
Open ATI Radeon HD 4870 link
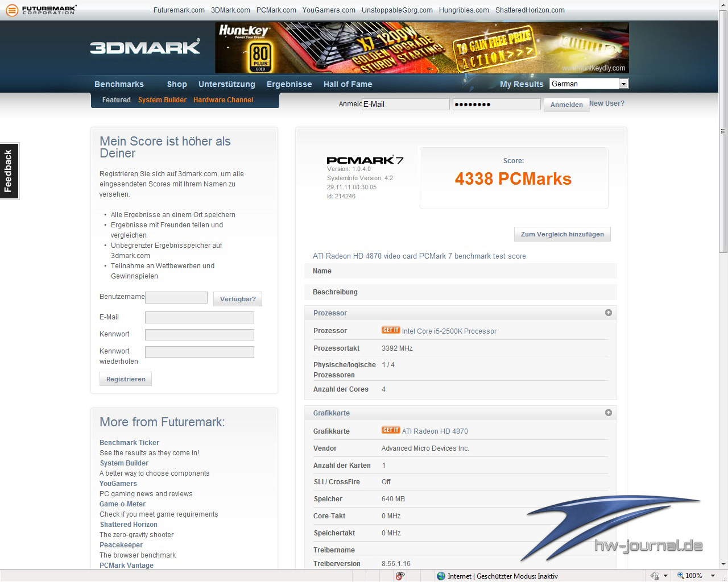435,431
